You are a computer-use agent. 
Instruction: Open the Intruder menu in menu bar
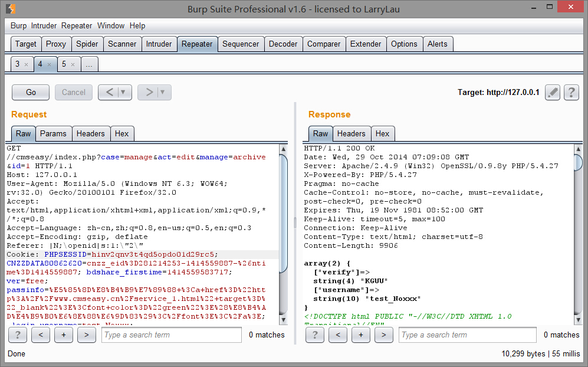coord(44,25)
